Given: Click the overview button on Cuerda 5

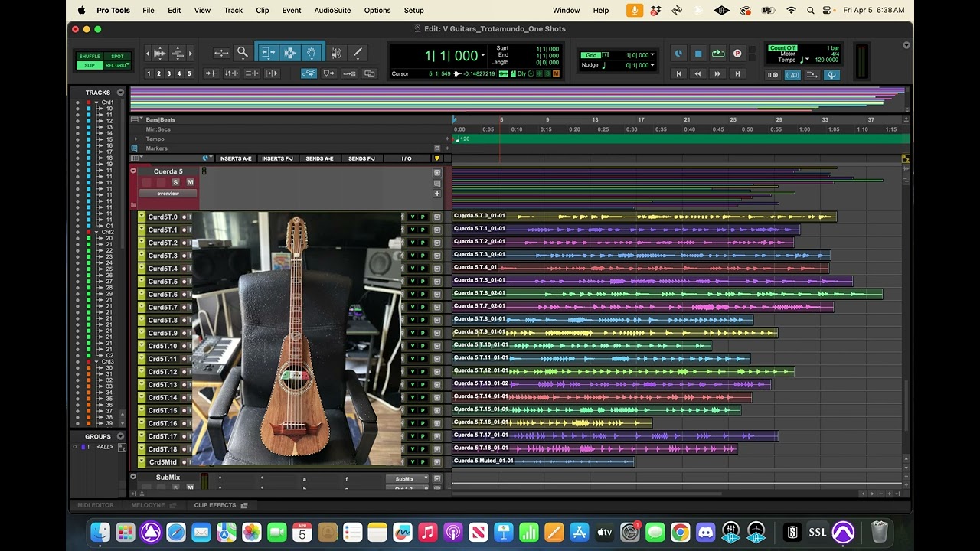Looking at the screenshot, I should point(168,194).
